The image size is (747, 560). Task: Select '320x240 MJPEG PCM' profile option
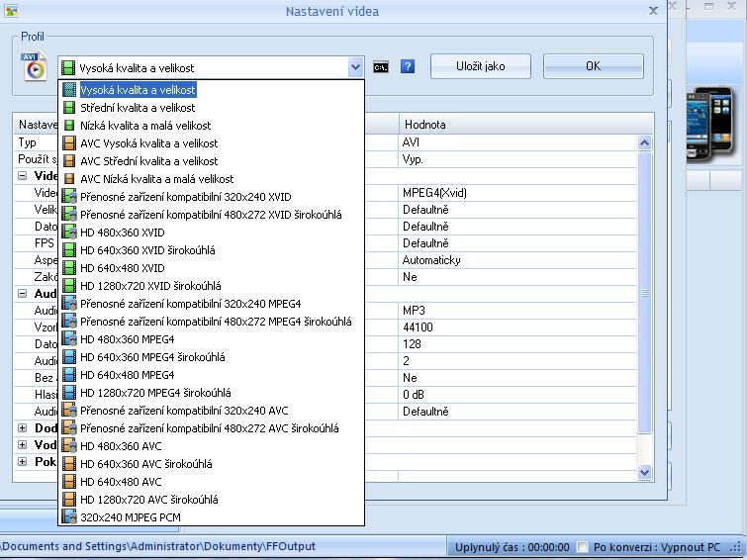pyautogui.click(x=130, y=517)
